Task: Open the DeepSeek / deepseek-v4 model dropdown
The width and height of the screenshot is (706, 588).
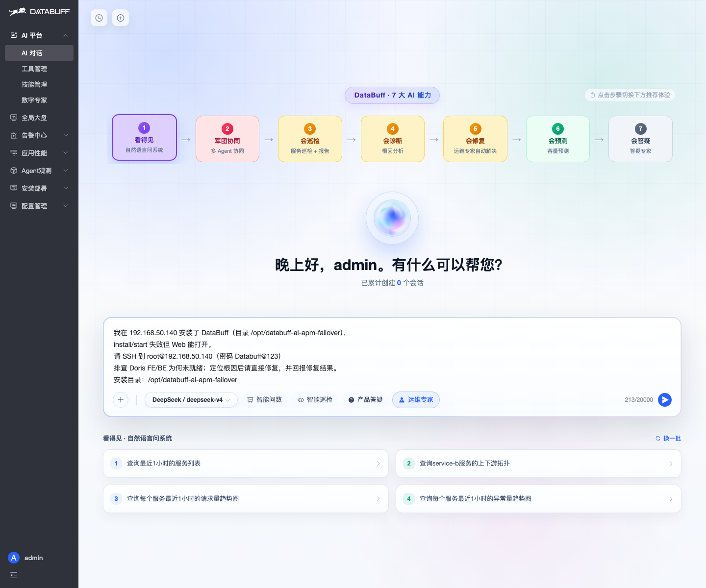Action: [191, 400]
